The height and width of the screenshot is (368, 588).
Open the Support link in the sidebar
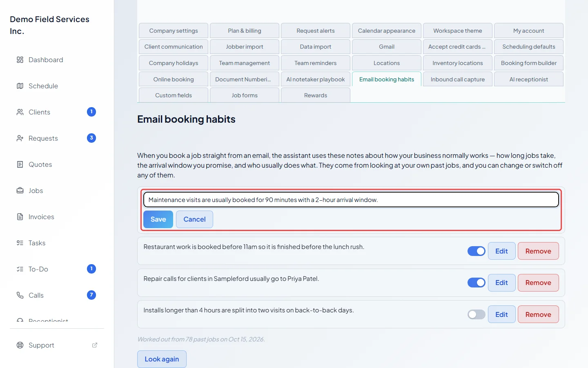point(57,345)
